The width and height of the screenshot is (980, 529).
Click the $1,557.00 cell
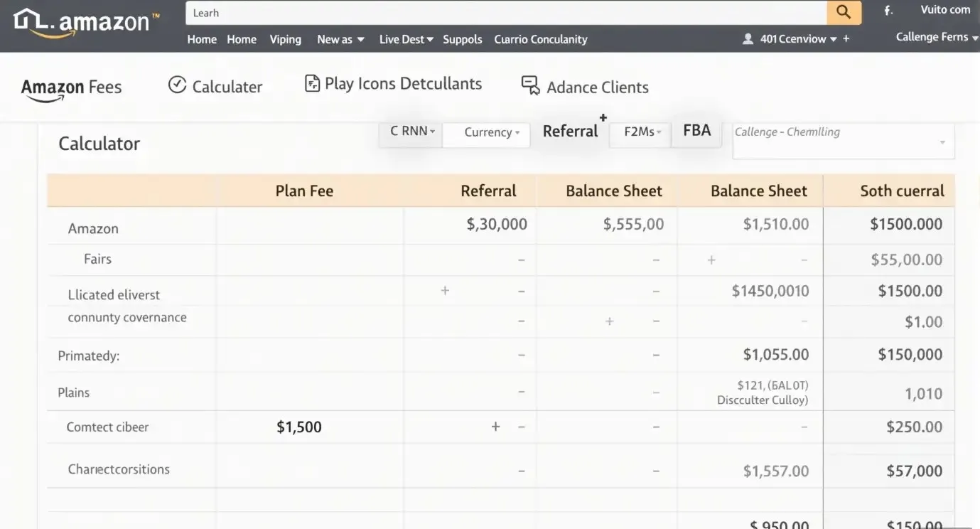click(775, 471)
